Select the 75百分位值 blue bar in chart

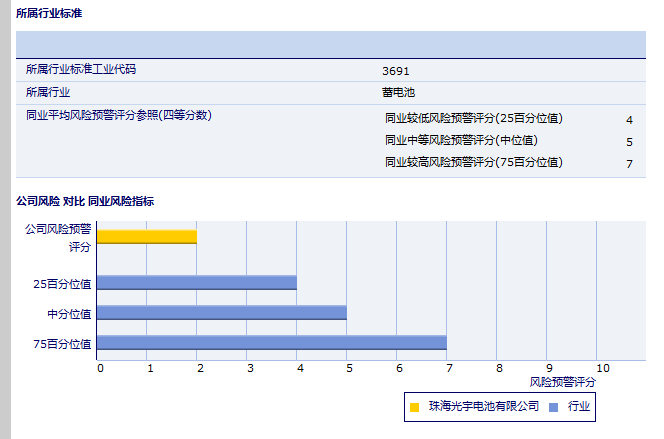point(272,343)
